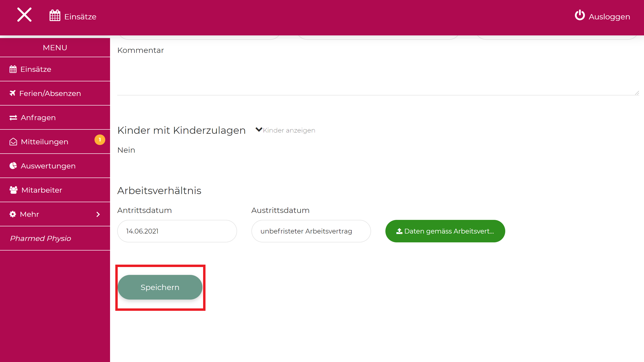Click the airplane icon for Ferien/Absenzen
This screenshot has width=644, height=362.
[x=12, y=93]
